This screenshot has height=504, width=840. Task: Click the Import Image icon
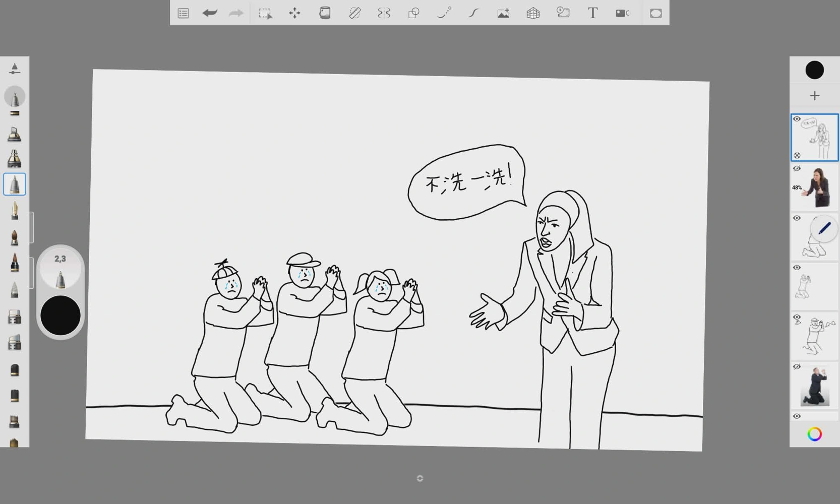pyautogui.click(x=503, y=13)
